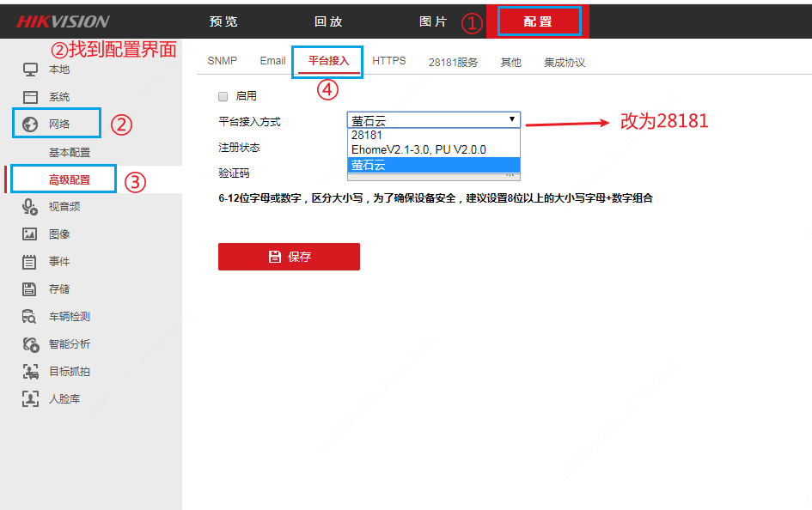
Task: Click the 平台接入方式 label
Action: [x=249, y=122]
